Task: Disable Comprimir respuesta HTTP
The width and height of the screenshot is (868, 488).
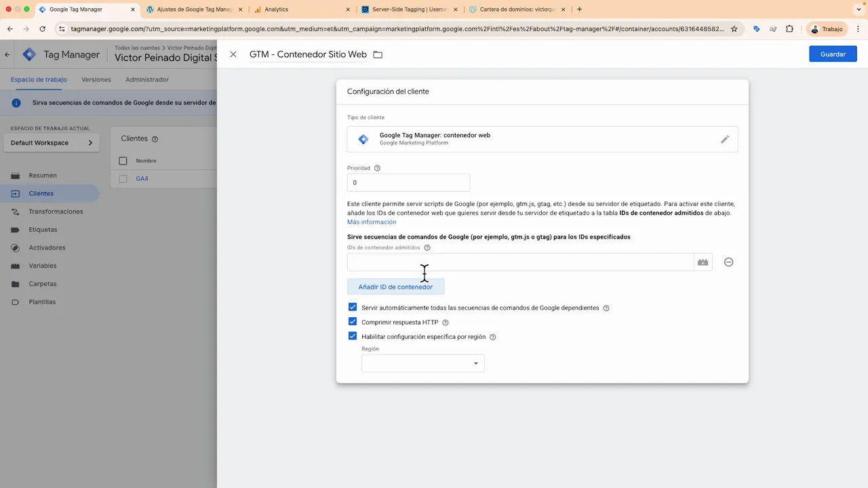Action: click(x=352, y=321)
